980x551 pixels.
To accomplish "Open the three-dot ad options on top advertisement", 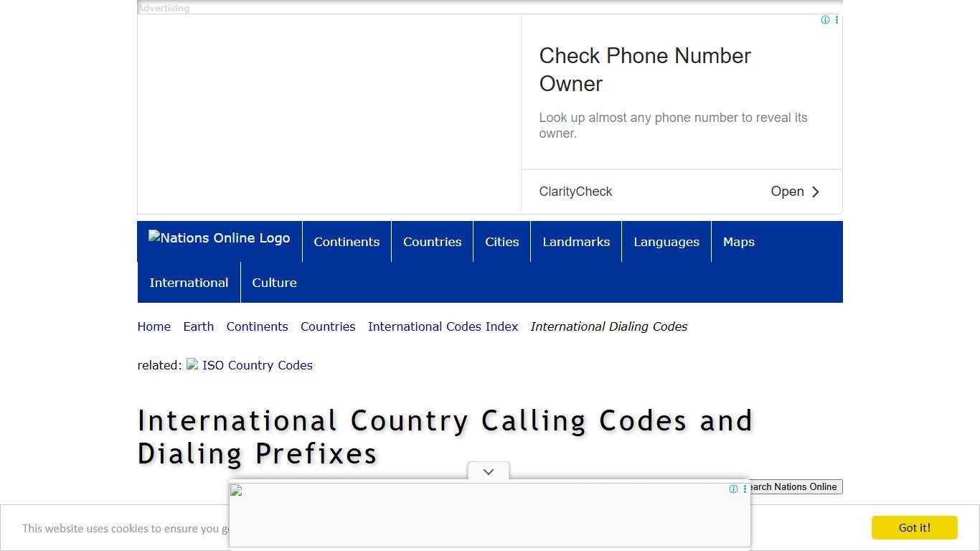I will 836,19.
